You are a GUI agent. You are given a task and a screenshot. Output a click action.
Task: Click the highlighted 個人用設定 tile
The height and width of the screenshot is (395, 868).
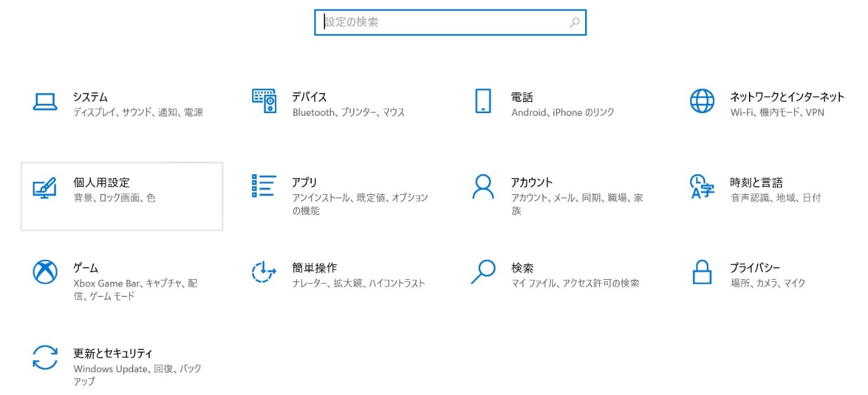pyautogui.click(x=122, y=195)
